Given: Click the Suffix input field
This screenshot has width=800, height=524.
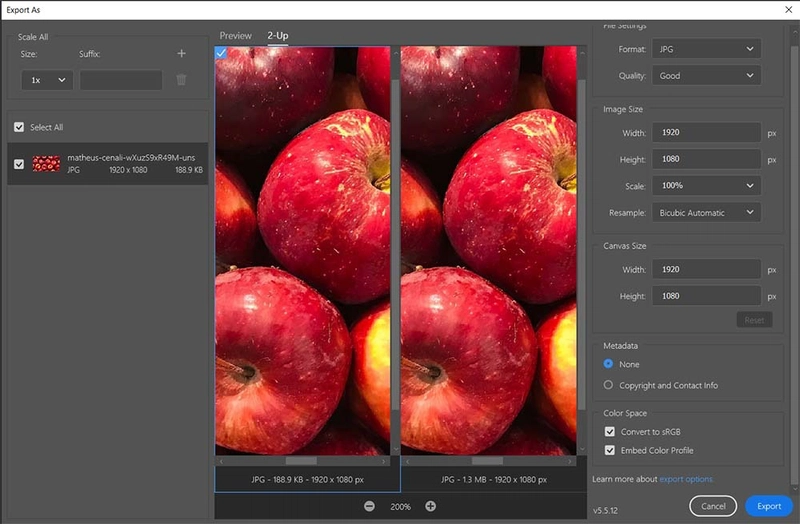Looking at the screenshot, I should tap(121, 80).
